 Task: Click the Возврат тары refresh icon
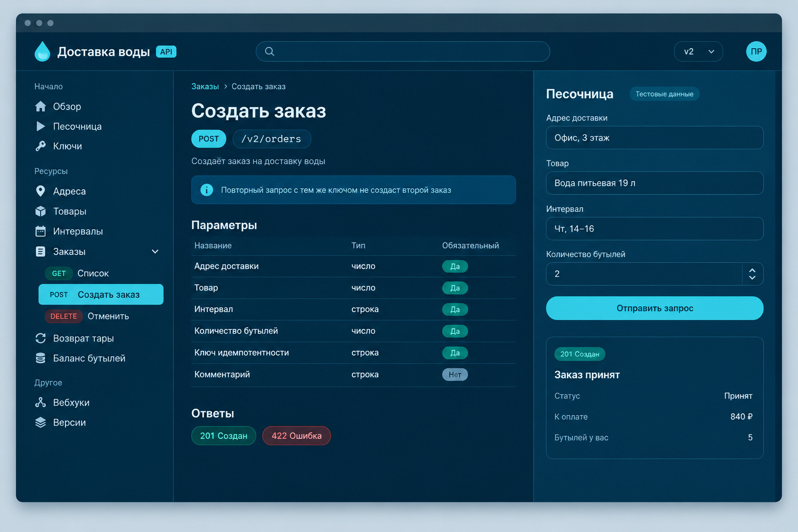coord(41,338)
